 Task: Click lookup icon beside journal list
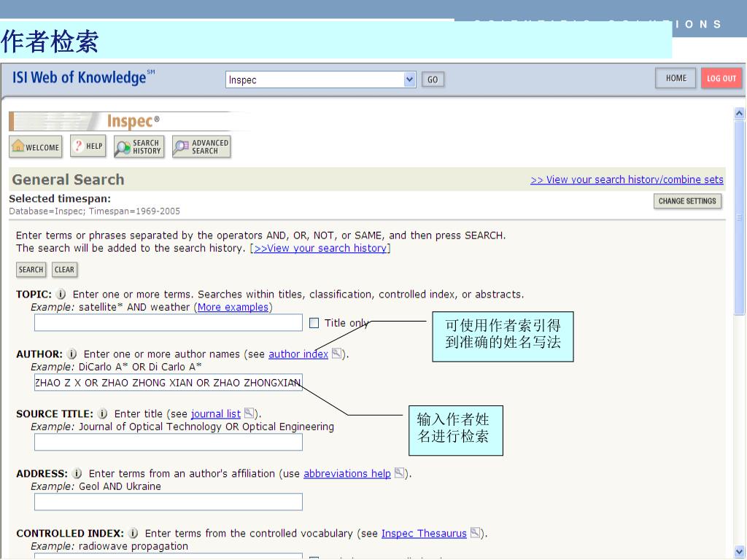tap(249, 413)
